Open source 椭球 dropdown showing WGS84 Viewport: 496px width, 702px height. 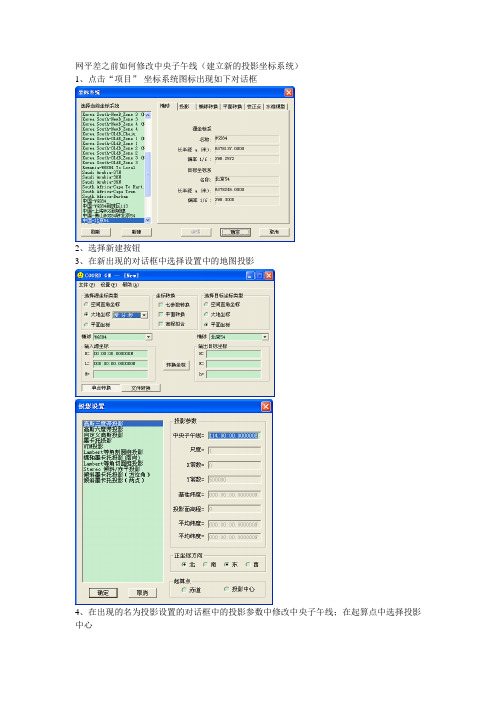[x=149, y=337]
